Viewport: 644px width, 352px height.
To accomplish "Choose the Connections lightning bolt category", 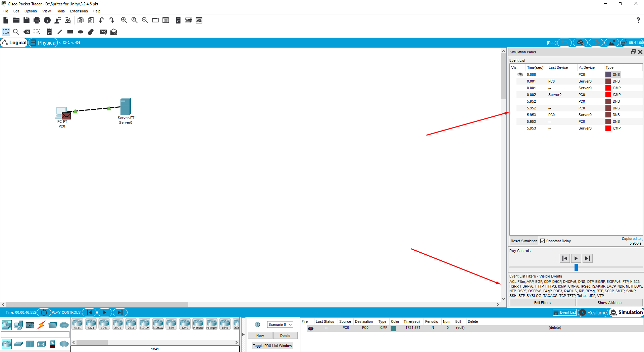I will [41, 325].
